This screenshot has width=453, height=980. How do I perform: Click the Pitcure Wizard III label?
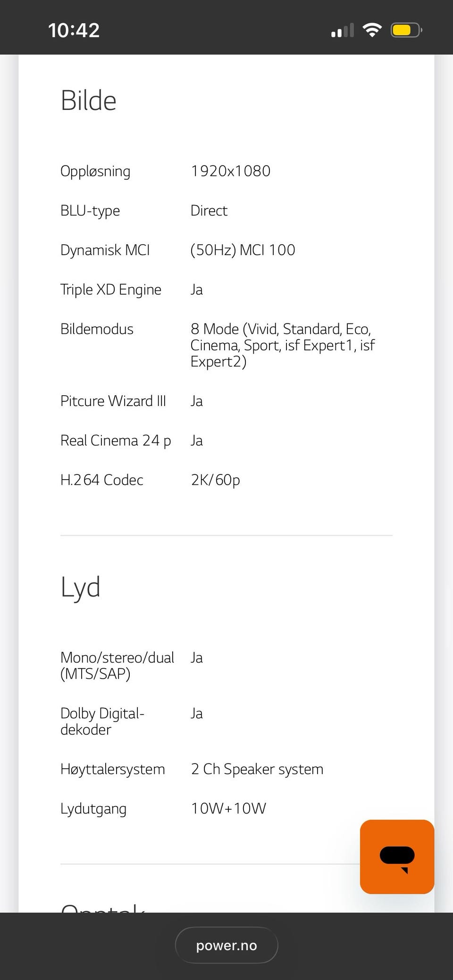pyautogui.click(x=113, y=401)
